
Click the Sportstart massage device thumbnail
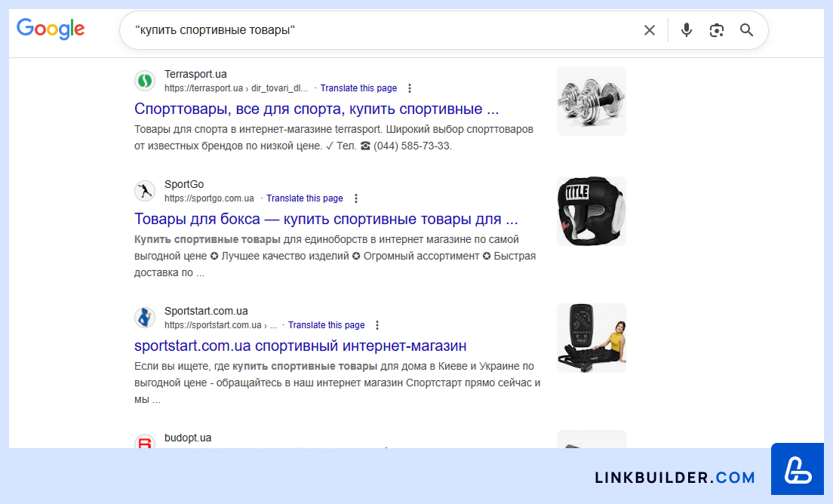coord(592,338)
